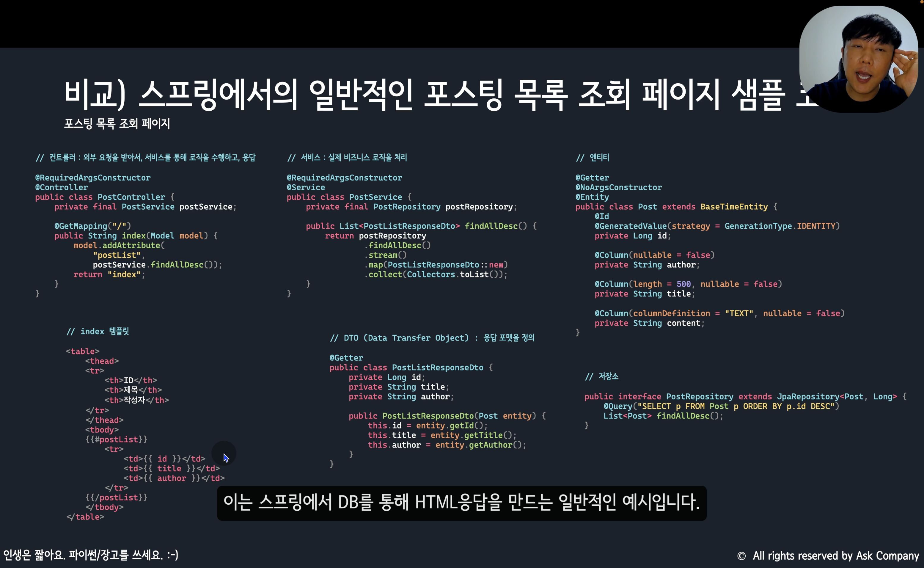924x568 pixels.
Task: Click the presenter webcam circle
Action: click(859, 59)
